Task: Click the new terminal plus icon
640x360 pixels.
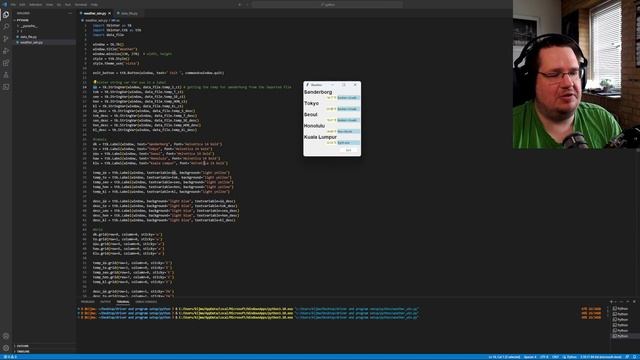Action: click(611, 302)
